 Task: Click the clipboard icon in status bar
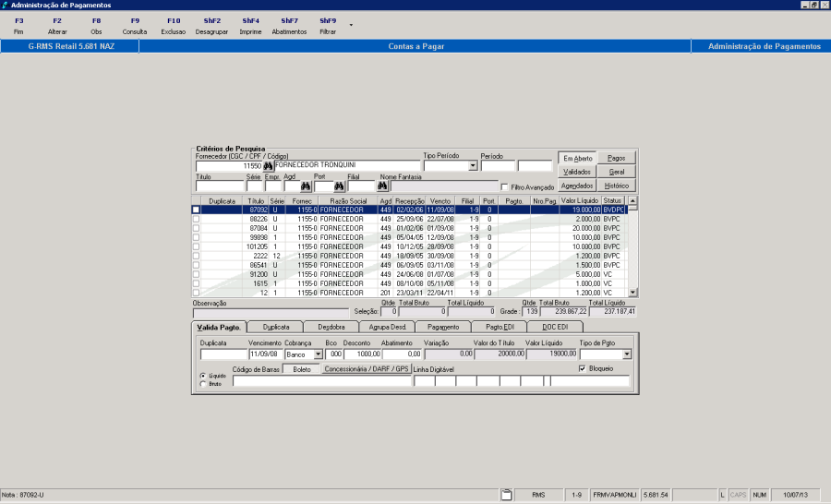pos(506,496)
